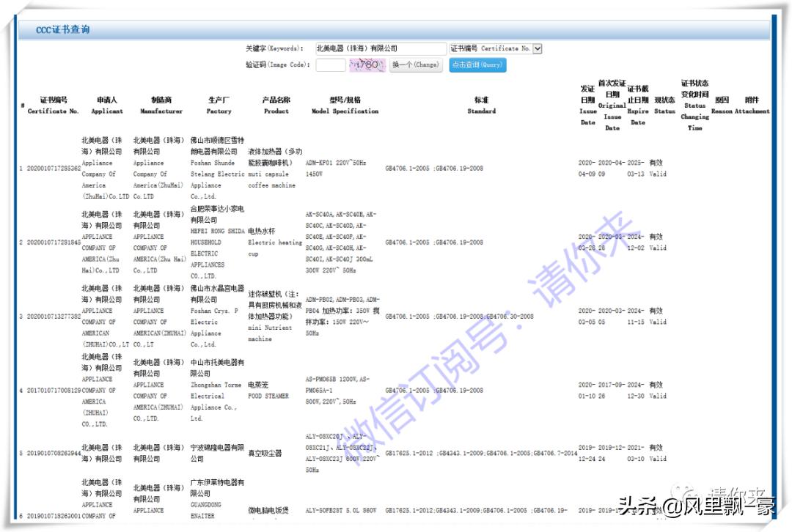
Task: Click the Model Specification column header
Action: [x=345, y=105]
